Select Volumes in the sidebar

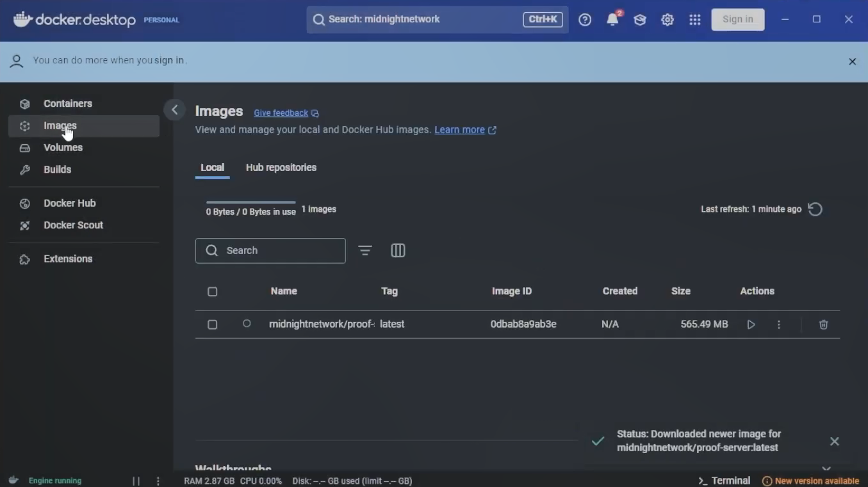(63, 148)
